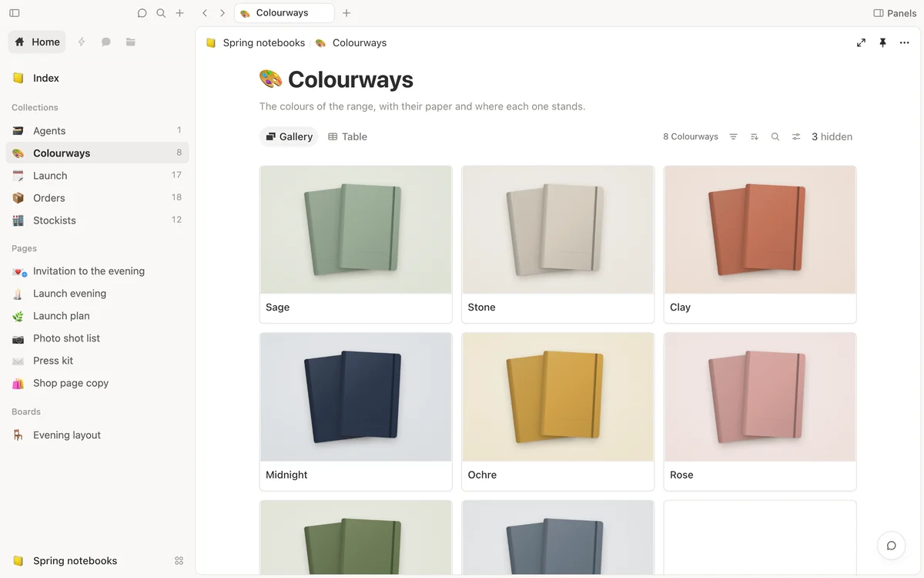This screenshot has height=578, width=924.
Task: Open the slate grey notebook thumbnail
Action: [558, 538]
